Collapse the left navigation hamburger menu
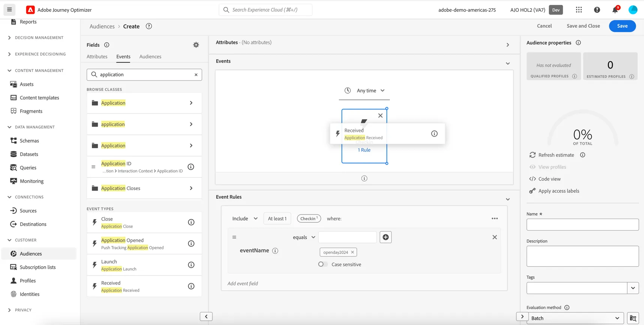Screen dimensions: 644x325 click(9, 10)
